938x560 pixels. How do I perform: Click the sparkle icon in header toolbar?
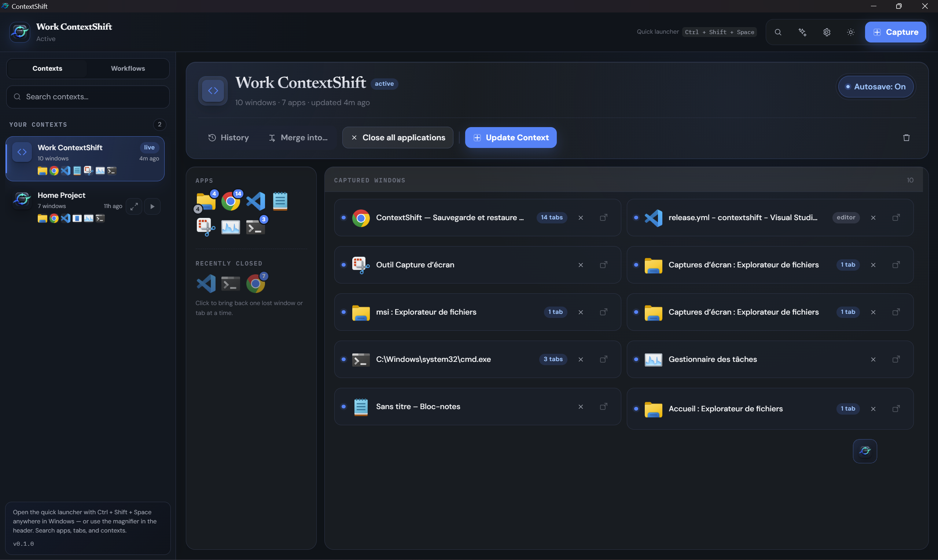pyautogui.click(x=802, y=32)
